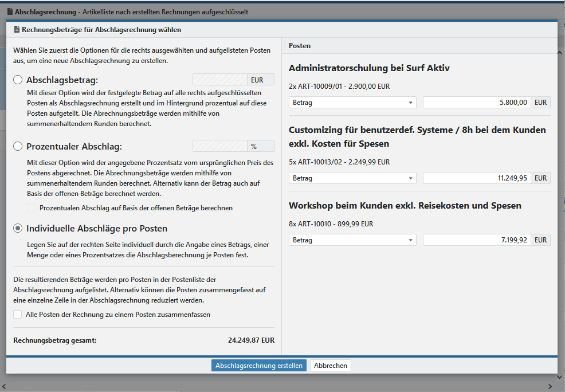
Task: Click the left arrow of the horizontal scrollbar
Action: point(5,386)
